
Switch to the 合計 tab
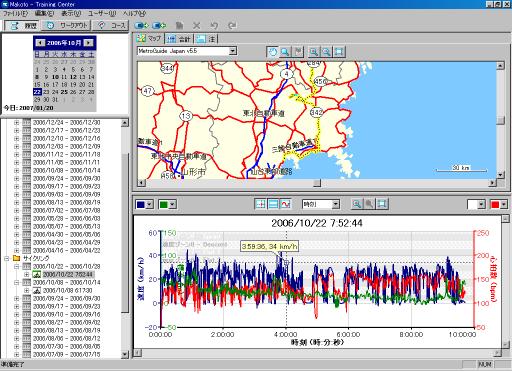coord(179,39)
